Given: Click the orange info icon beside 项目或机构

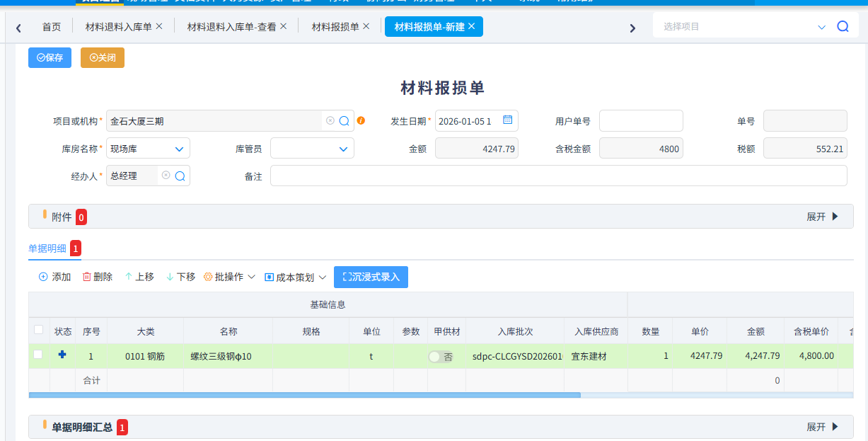Looking at the screenshot, I should pyautogui.click(x=361, y=120).
